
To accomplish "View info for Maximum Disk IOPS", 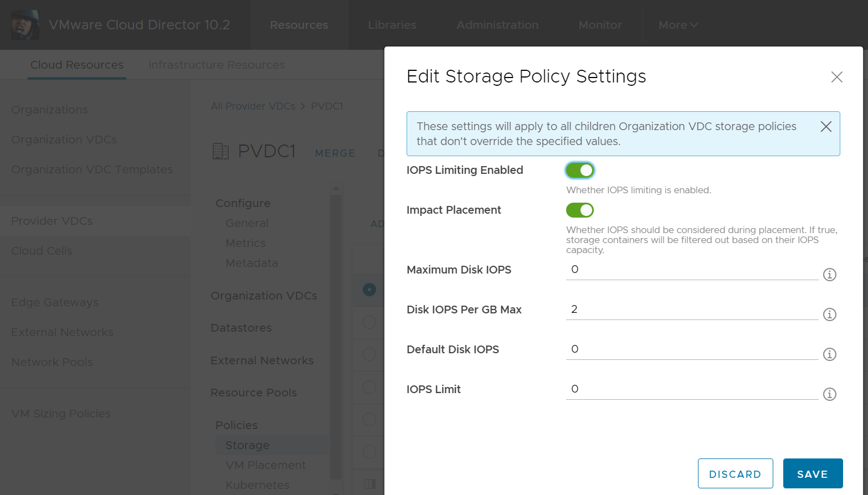I will 829,274.
